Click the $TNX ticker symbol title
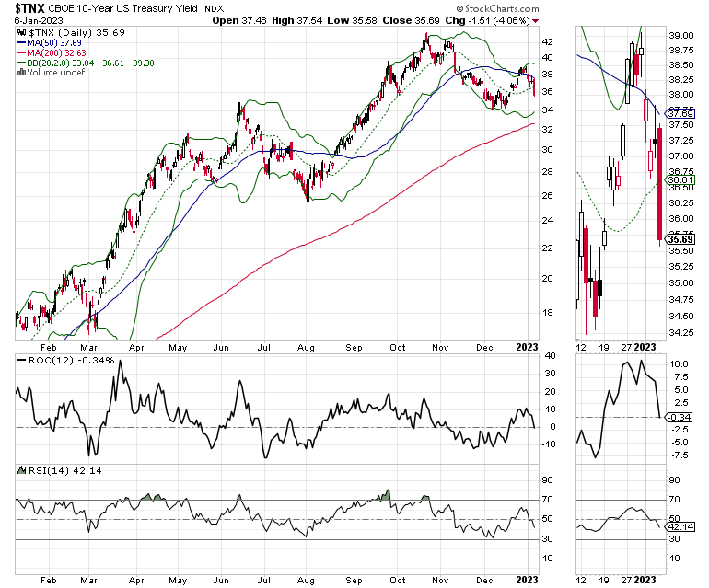The width and height of the screenshot is (709, 588). [29, 8]
